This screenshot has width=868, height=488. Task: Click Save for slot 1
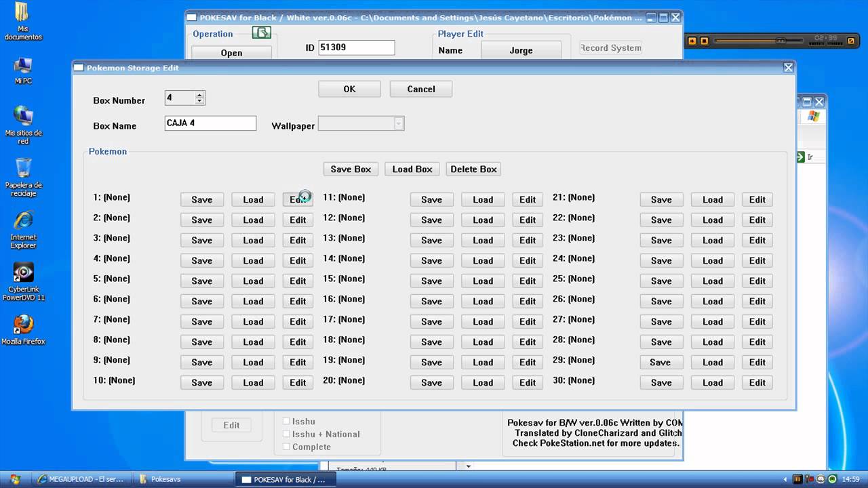point(202,199)
